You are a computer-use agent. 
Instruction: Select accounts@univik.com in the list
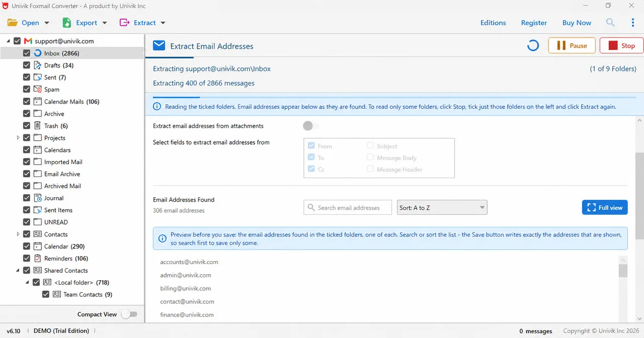pos(189,262)
